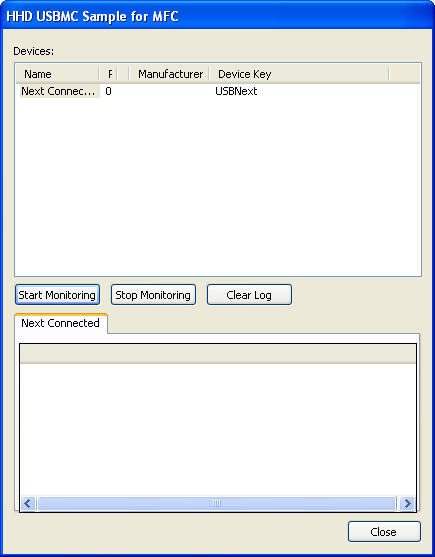Sort devices by the Name column header
Viewport: 435px width, 557px height.
coord(57,74)
